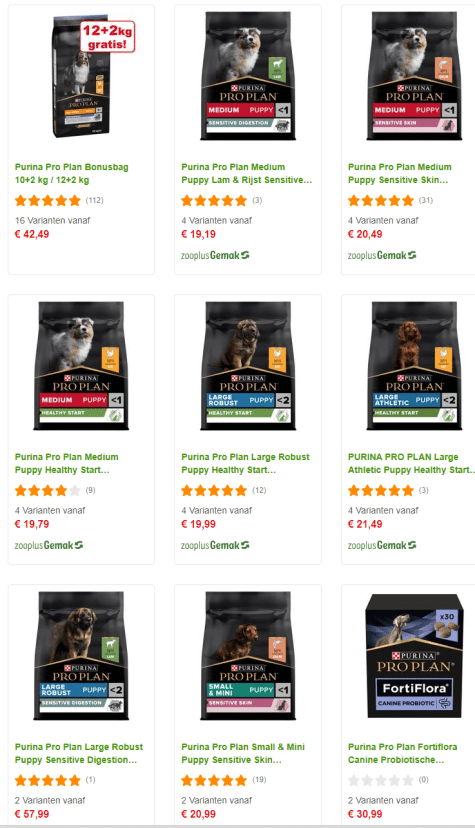
Task: Open Purina Pro Plan Fortiflora Canine Probiotische link
Action: pos(402,753)
